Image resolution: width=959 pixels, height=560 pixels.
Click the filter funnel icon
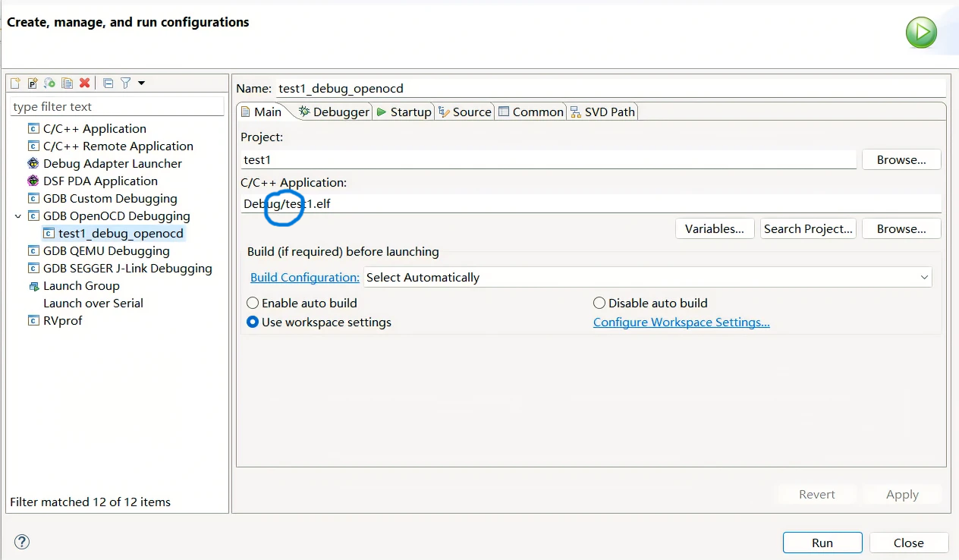(x=126, y=83)
